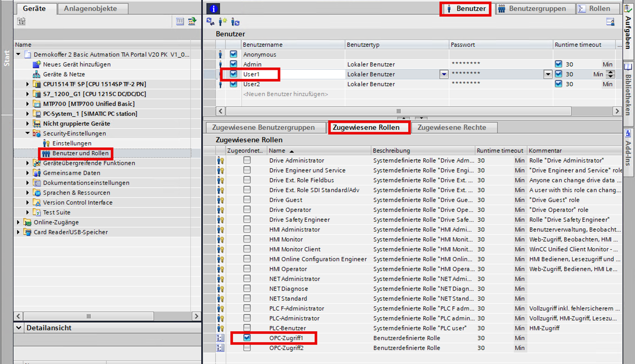Assign the Drive Administrator role checkbox
The width and height of the screenshot is (635, 364).
247,160
